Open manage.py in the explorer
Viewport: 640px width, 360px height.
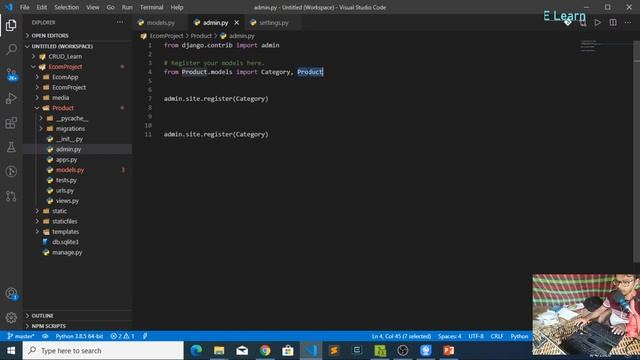(x=67, y=252)
